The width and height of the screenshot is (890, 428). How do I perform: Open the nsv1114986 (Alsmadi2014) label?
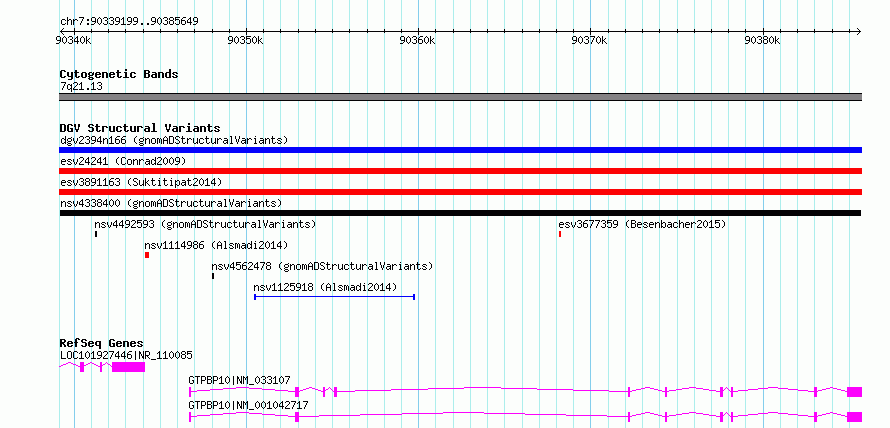pos(216,245)
